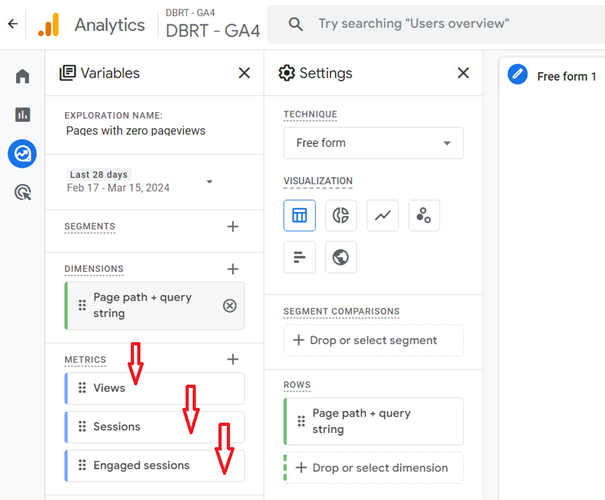Switch to the Free form 1 tab
The image size is (605, 500).
pyautogui.click(x=566, y=76)
